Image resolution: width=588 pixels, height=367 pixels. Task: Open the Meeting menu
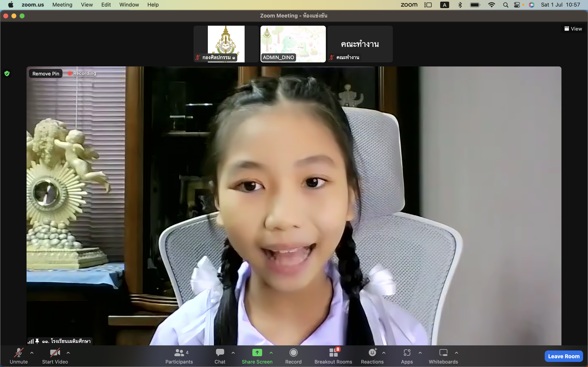62,5
